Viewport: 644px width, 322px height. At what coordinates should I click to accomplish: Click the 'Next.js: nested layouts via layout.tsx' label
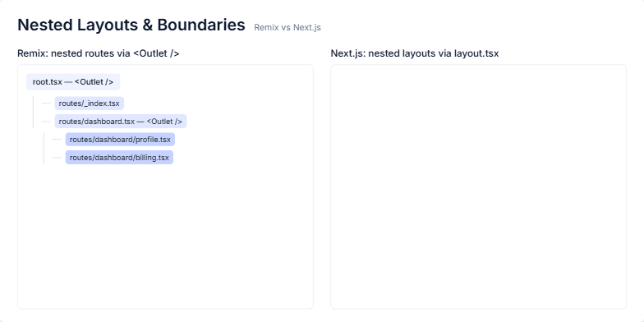click(x=415, y=53)
